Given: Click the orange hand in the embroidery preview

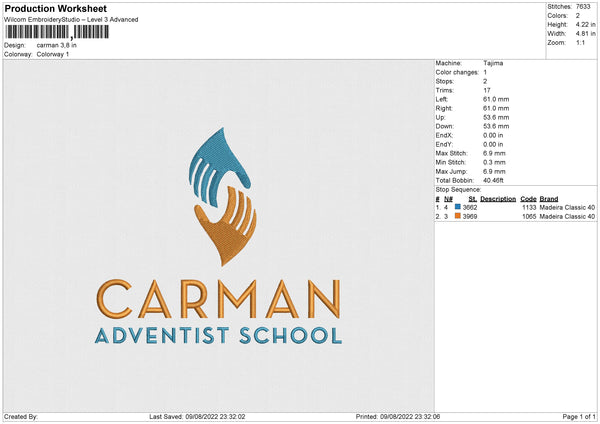Looking at the screenshot, I should coord(226,226).
